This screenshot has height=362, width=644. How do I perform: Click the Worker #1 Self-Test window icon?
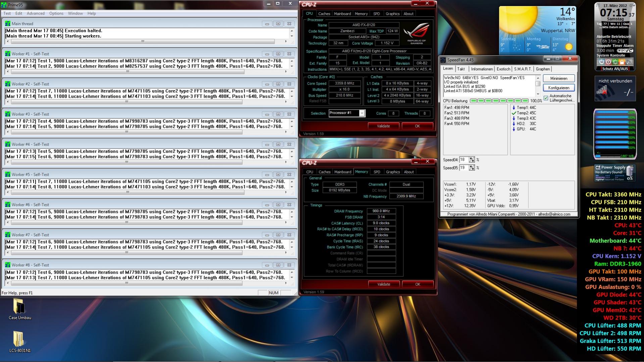pyautogui.click(x=8, y=54)
